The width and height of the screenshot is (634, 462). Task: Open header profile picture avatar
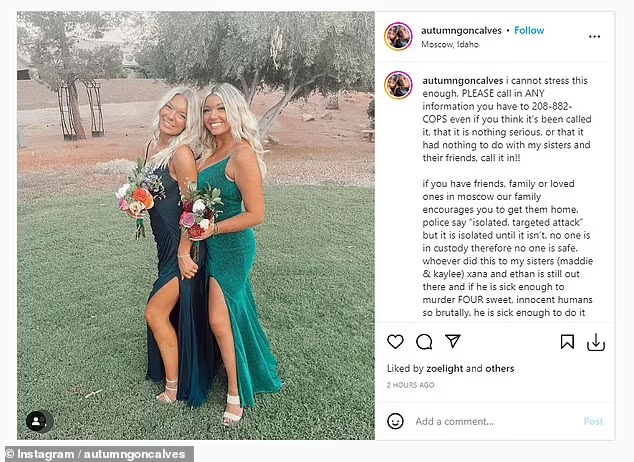pyautogui.click(x=398, y=36)
